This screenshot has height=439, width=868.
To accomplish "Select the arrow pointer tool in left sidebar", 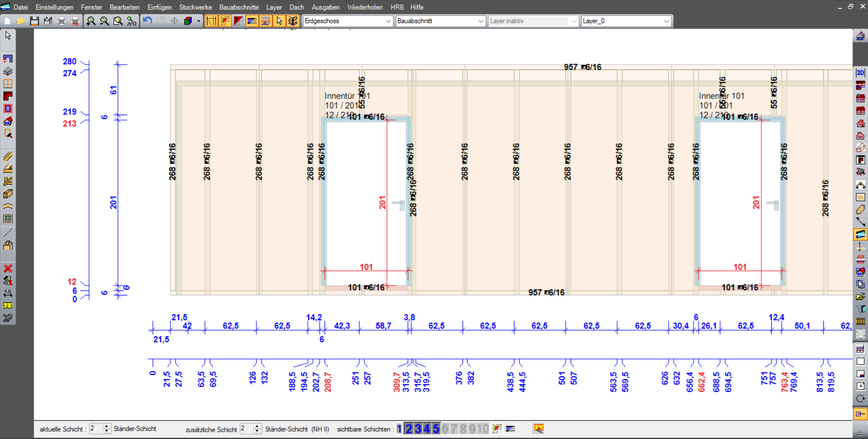I will click(x=8, y=35).
